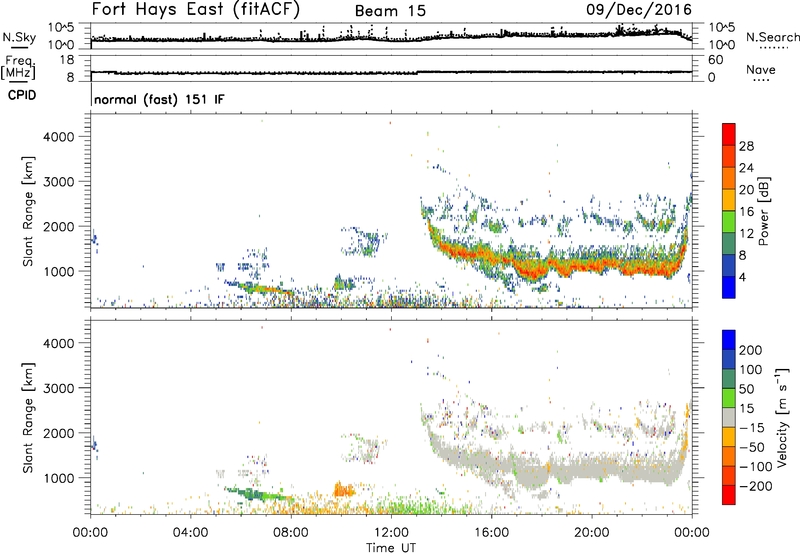The height and width of the screenshot is (554, 800).
Task: Click the '28' label on the Power colorbar
Action: tap(746, 146)
